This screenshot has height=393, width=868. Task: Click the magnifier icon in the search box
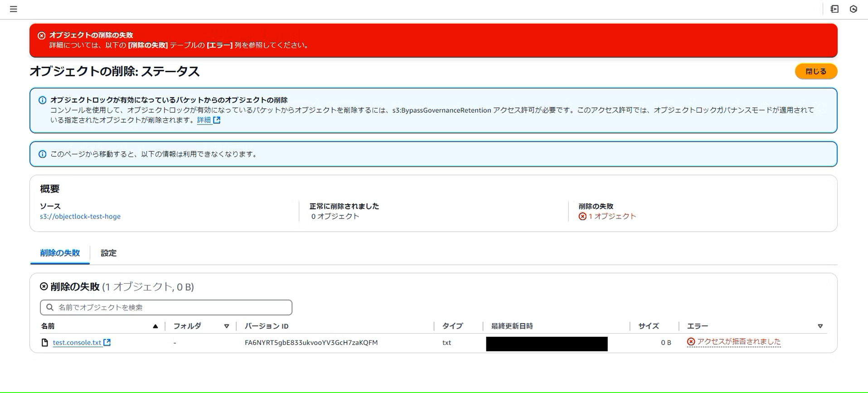click(50, 307)
